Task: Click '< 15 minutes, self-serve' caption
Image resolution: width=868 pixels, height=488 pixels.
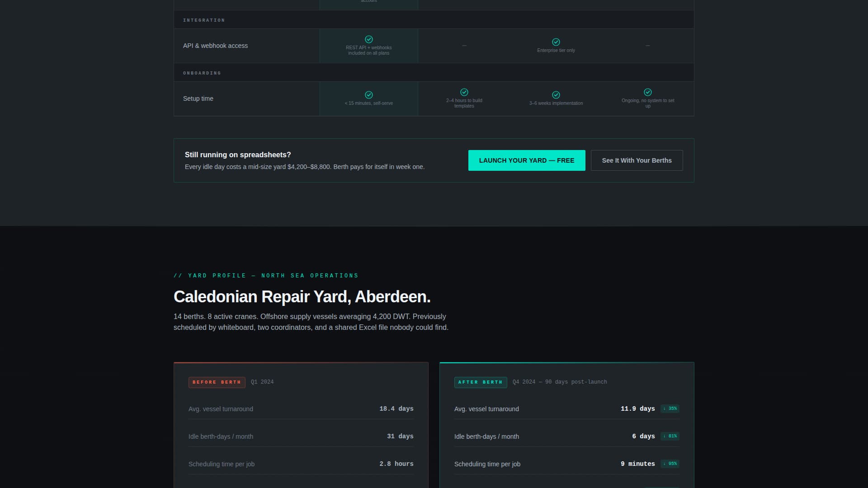Action: click(369, 103)
